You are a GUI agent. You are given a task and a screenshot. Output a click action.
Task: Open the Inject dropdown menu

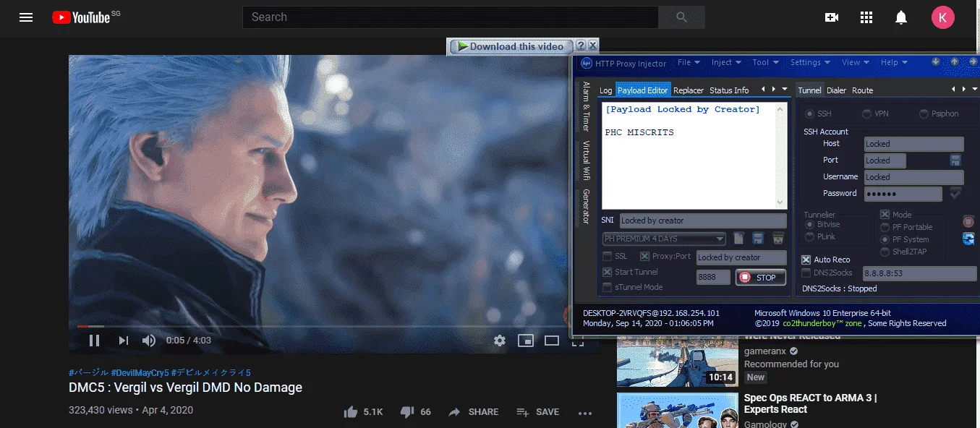click(726, 63)
